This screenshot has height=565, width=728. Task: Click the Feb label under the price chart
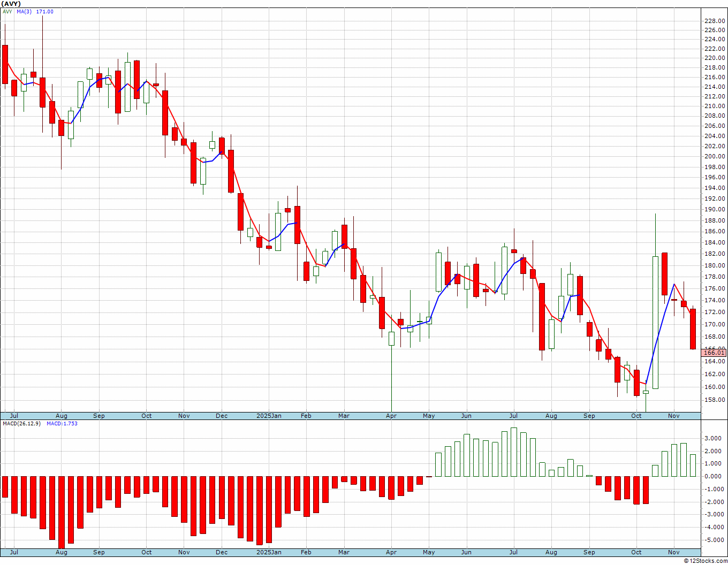click(306, 416)
